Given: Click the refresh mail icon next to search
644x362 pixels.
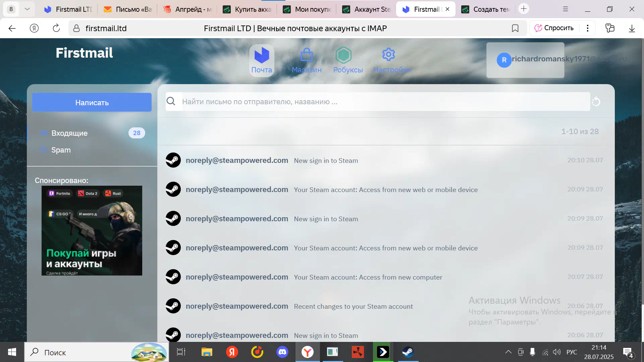Looking at the screenshot, I should (x=596, y=102).
